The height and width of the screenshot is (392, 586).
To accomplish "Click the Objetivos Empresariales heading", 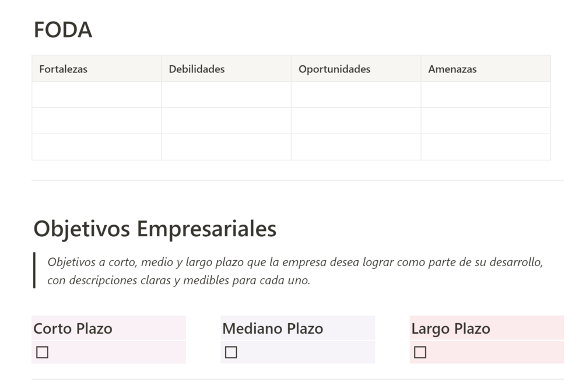I will 155,229.
